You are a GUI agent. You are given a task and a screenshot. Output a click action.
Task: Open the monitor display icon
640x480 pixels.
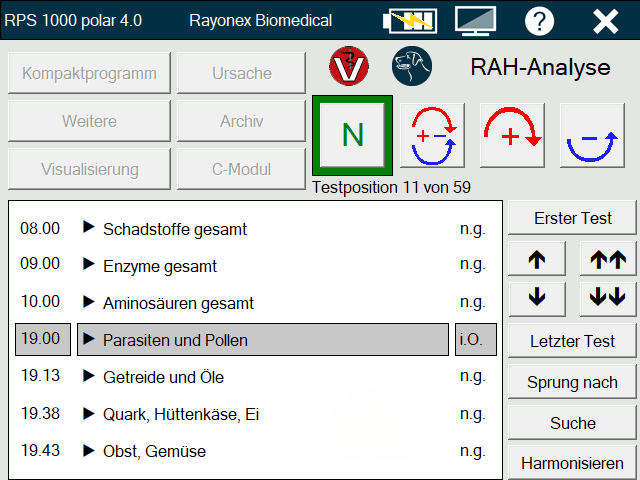[476, 20]
